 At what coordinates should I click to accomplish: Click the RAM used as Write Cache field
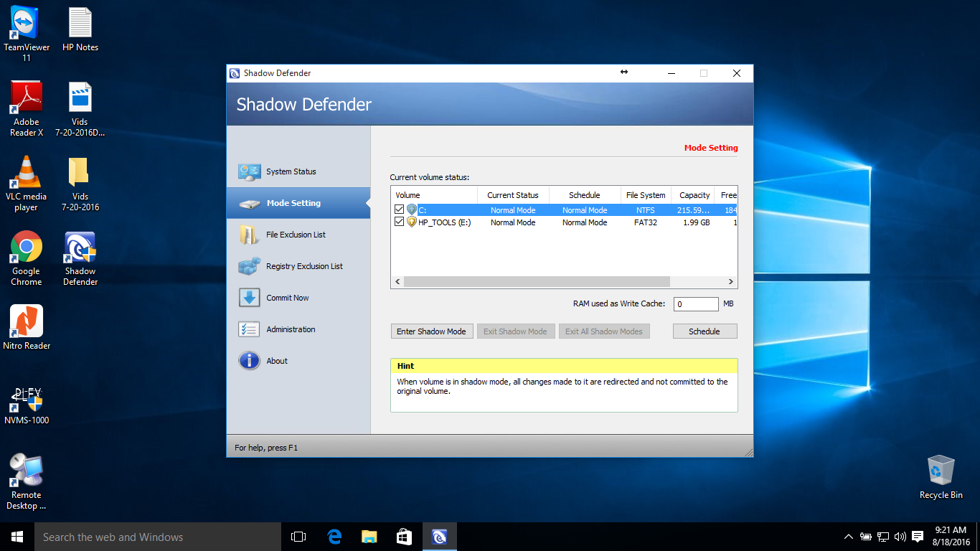tap(695, 304)
